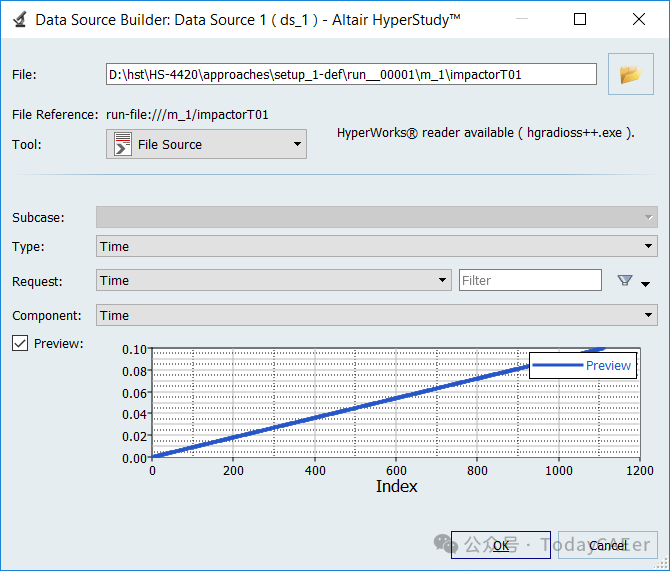670x571 pixels.
Task: Close the Data Source Builder dialog
Action: pyautogui.click(x=639, y=19)
